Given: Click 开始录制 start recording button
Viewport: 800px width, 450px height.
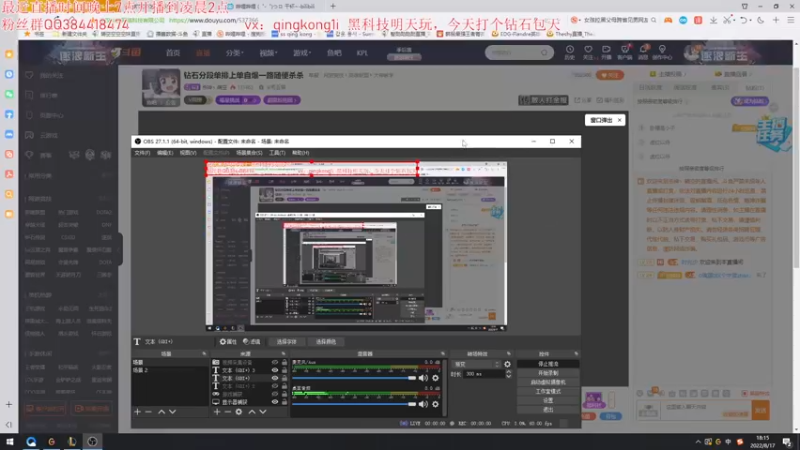Looking at the screenshot, I should (548, 373).
